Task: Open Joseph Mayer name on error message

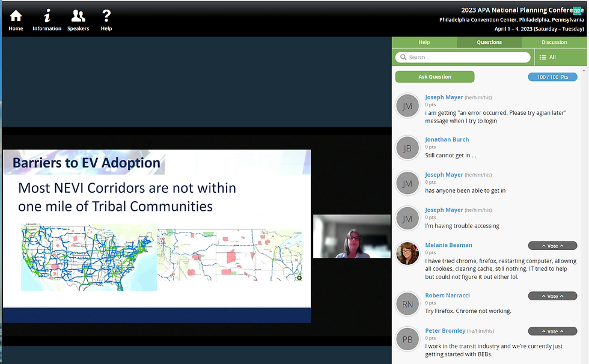Action: click(444, 97)
